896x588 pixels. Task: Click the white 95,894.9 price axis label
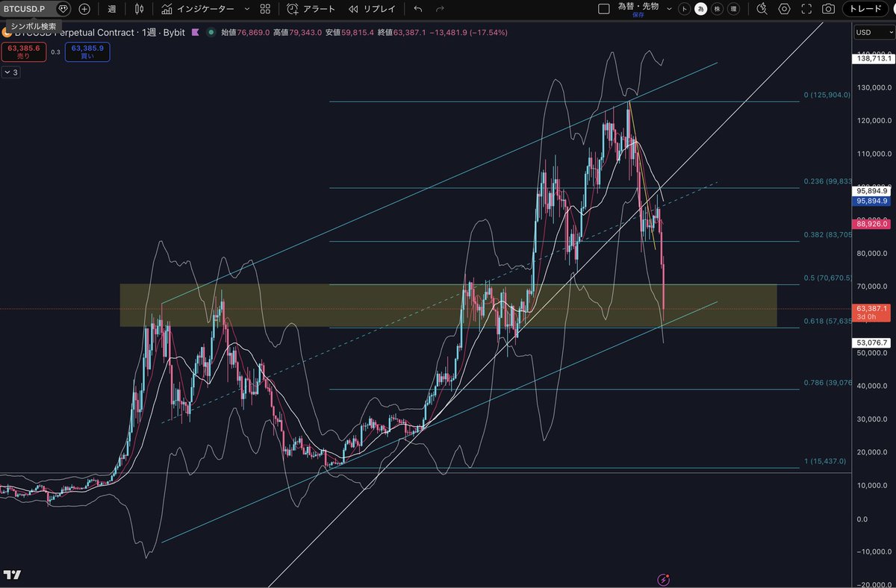tap(871, 191)
